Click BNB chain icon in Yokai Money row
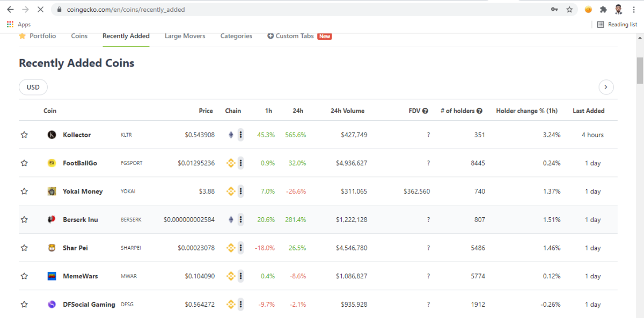This screenshot has width=644, height=318. click(x=231, y=191)
